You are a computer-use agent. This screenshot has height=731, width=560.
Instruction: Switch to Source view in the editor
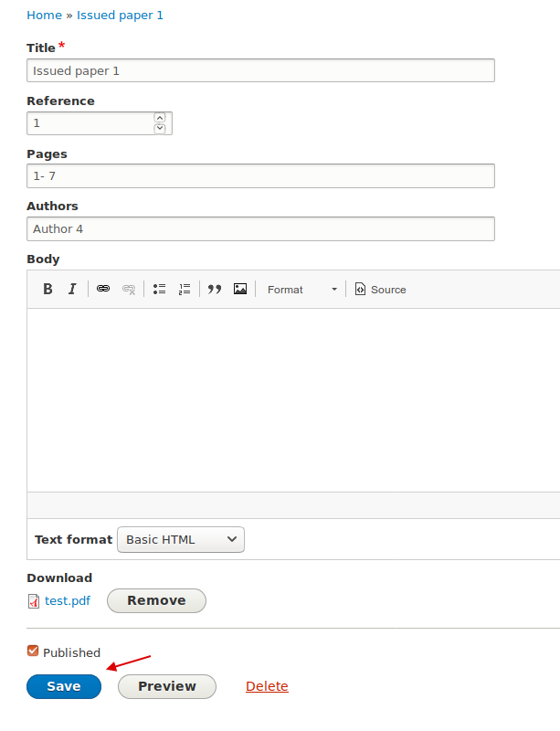coord(380,289)
